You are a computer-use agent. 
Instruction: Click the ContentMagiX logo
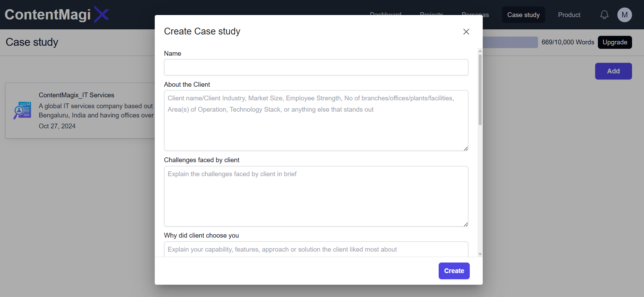point(57,15)
